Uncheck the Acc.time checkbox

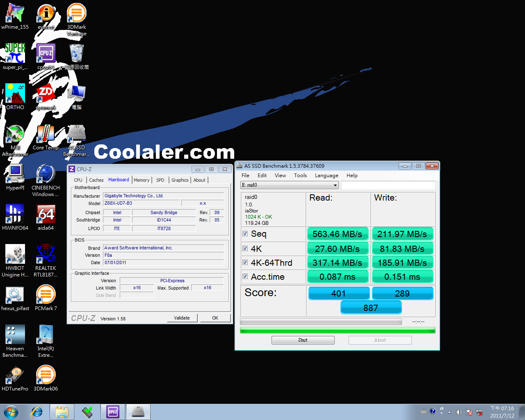point(245,276)
